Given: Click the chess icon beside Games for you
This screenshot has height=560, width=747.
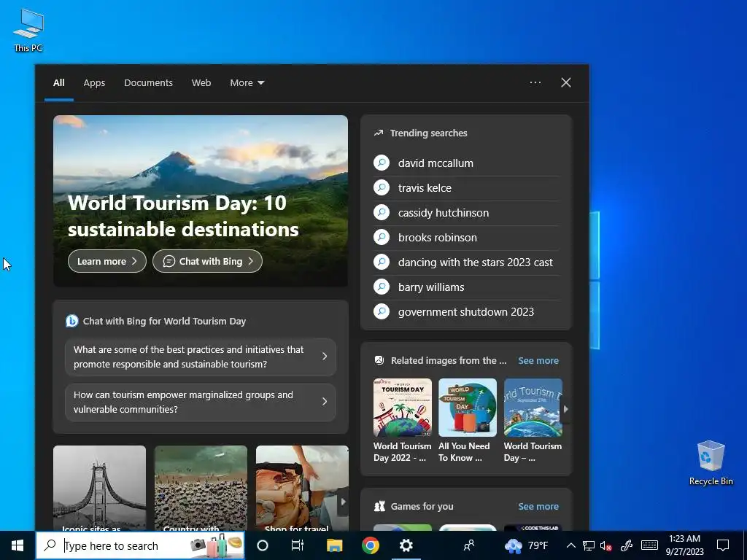Looking at the screenshot, I should [x=379, y=506].
